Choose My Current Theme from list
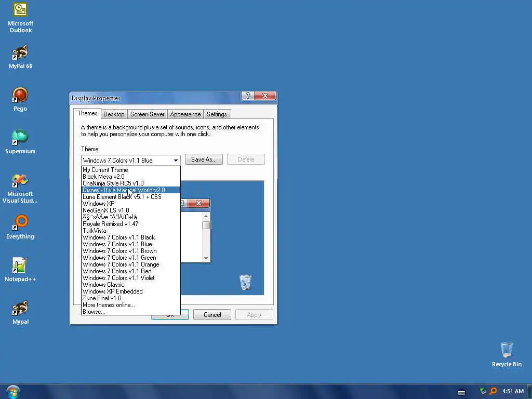Image resolution: width=532 pixels, height=399 pixels. (131, 170)
